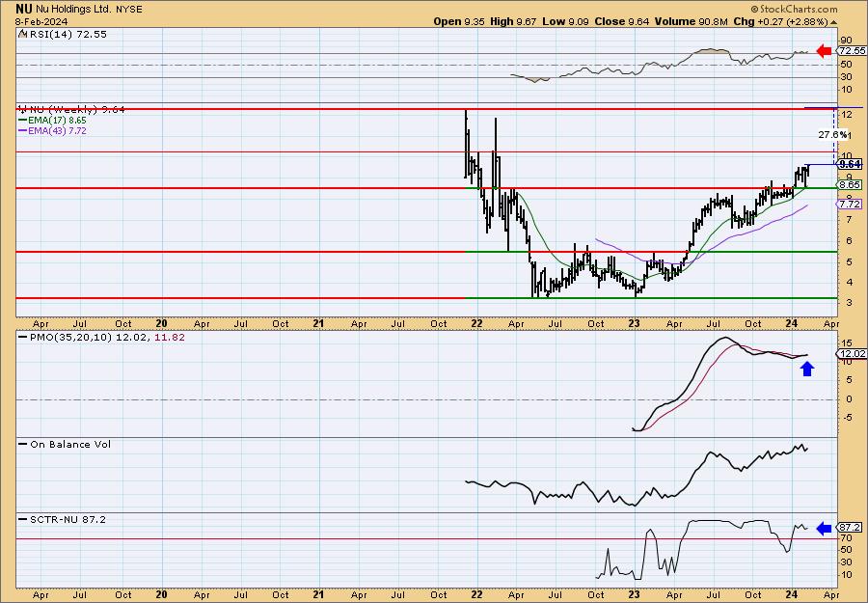The width and height of the screenshot is (868, 603).
Task: Click the 12 level on the price scale
Action: (846, 114)
